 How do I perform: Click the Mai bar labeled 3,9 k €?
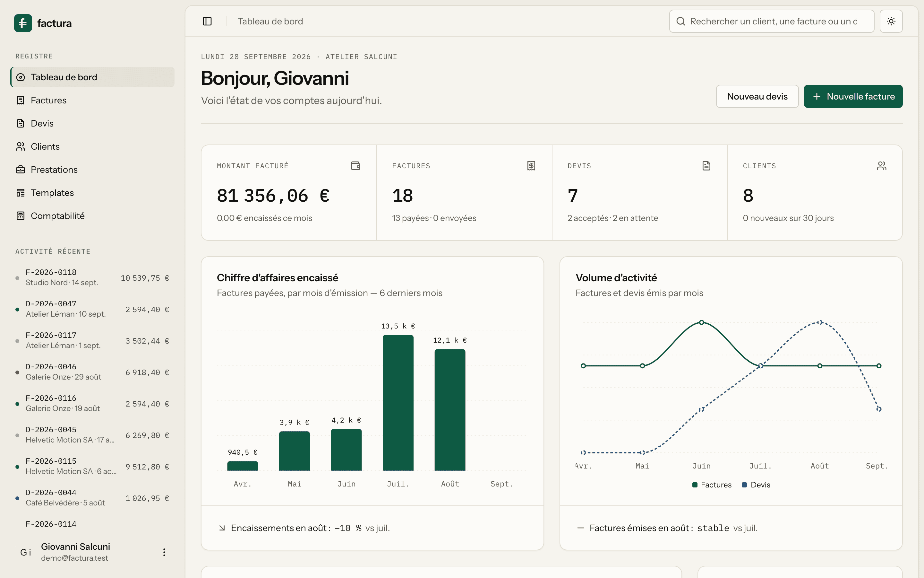[x=295, y=451]
